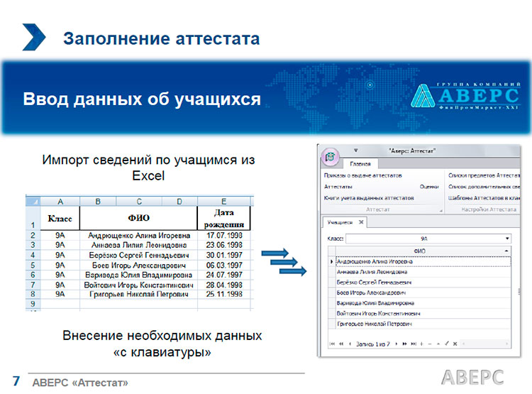The height and width of the screenshot is (394, 532).
Task: Open the quick access toolbar customize arrow
Action: click(356, 150)
